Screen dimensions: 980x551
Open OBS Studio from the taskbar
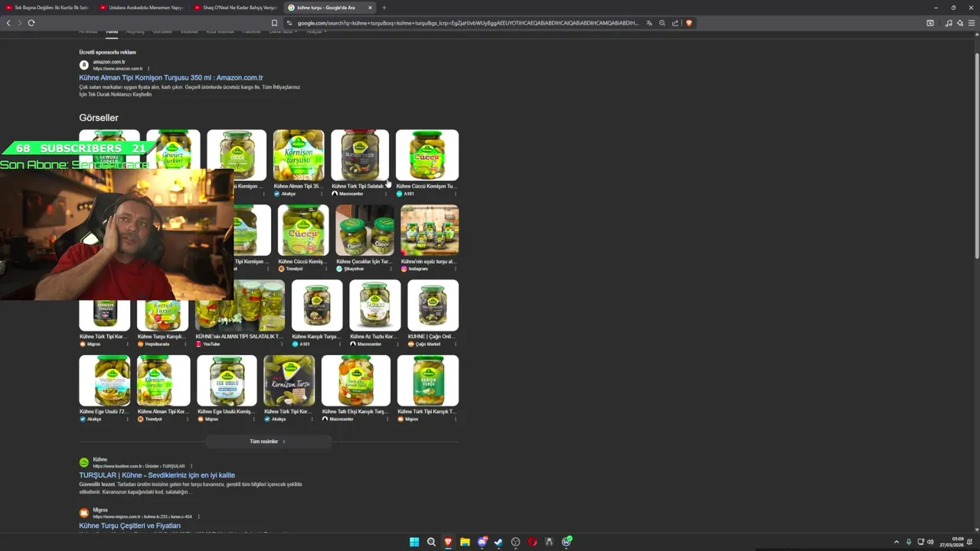(515, 542)
